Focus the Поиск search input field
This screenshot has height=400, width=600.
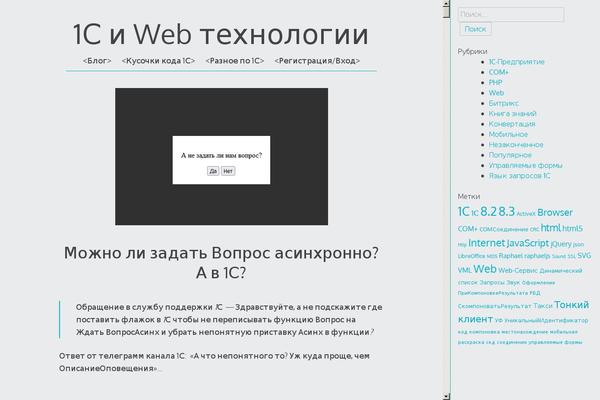511,14
